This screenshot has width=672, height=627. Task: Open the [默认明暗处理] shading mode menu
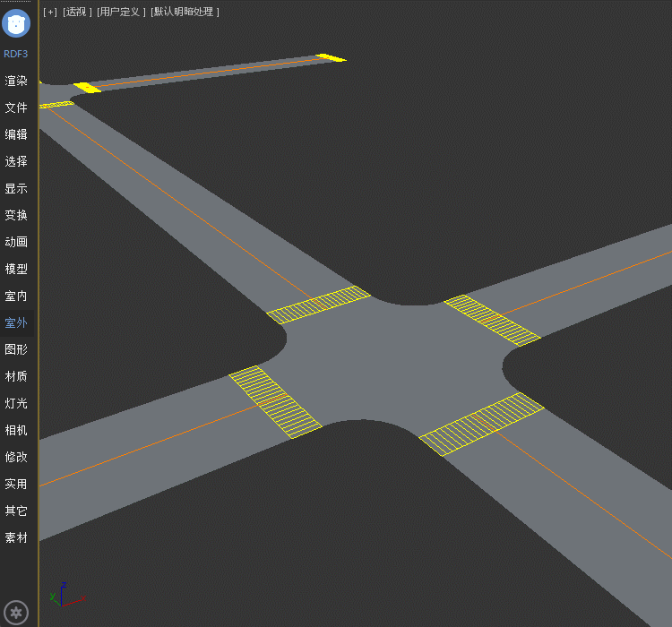point(185,12)
